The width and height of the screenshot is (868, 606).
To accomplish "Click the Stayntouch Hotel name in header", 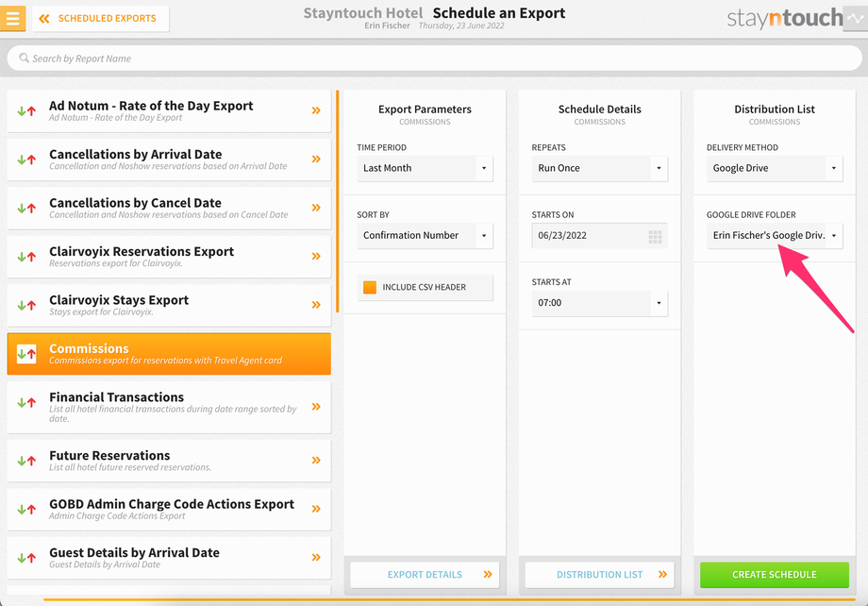I will 362,12.
